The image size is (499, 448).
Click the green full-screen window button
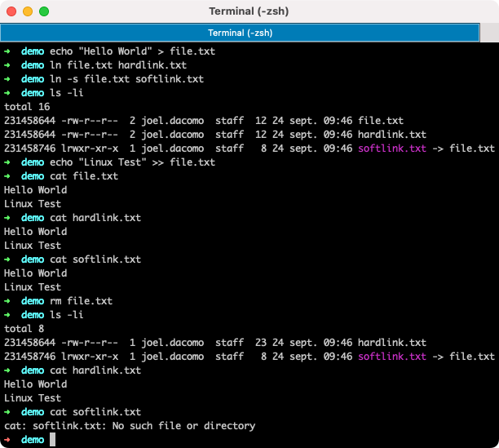pos(43,12)
